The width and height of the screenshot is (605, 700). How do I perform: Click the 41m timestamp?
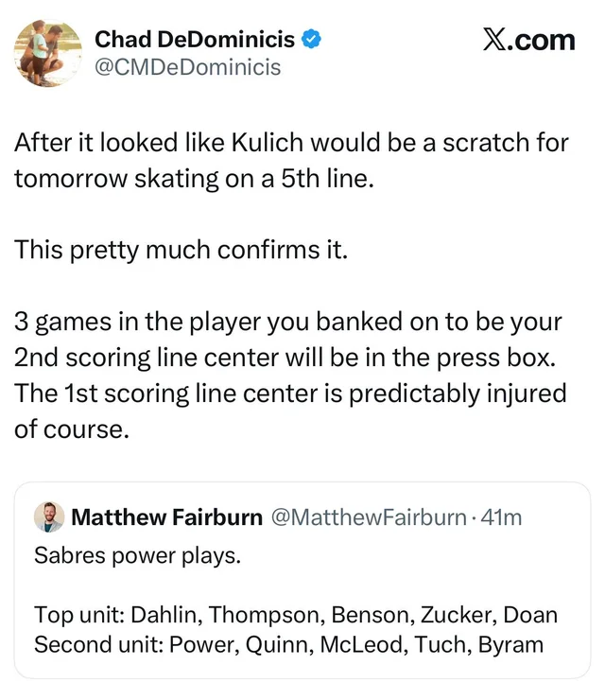pos(501,517)
